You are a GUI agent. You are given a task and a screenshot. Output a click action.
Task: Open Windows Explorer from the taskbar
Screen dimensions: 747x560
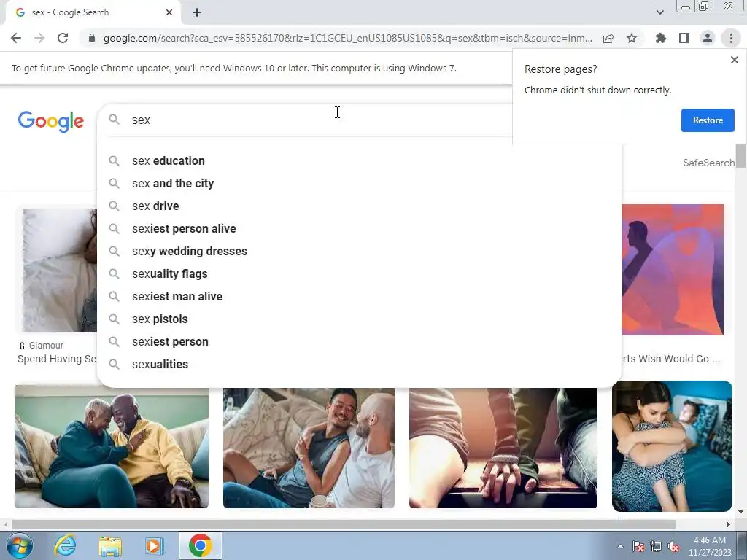pyautogui.click(x=110, y=545)
